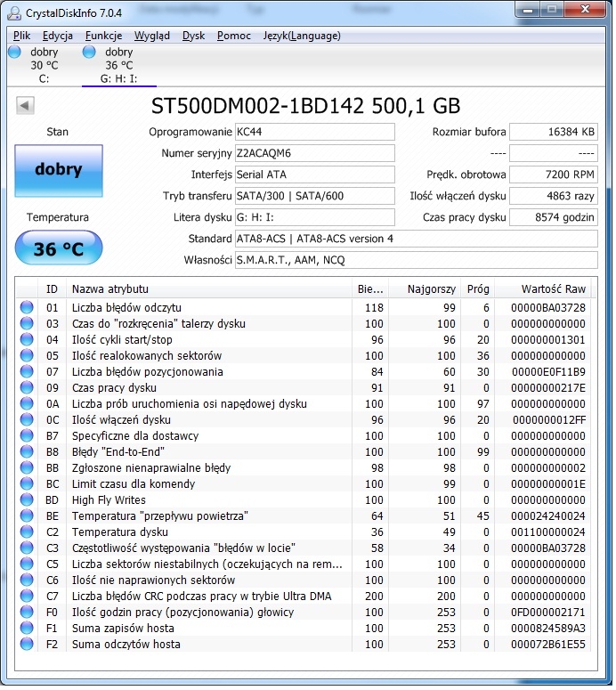Click the rotation speed value 7200 RPM
The image size is (616, 690).
click(x=554, y=175)
